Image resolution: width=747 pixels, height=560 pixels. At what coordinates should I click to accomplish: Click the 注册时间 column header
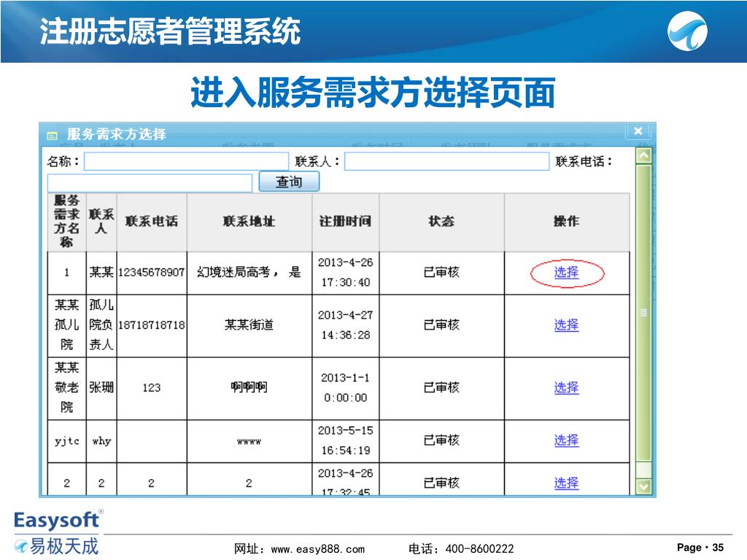[x=346, y=222]
